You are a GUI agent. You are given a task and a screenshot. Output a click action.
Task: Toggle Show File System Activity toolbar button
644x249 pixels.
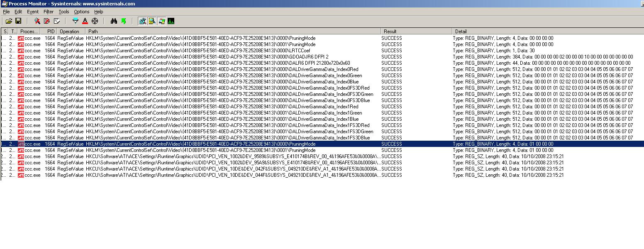click(x=152, y=21)
